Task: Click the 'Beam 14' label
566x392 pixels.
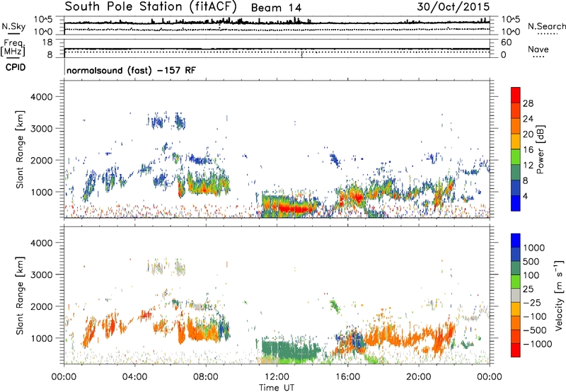Action: pos(276,8)
